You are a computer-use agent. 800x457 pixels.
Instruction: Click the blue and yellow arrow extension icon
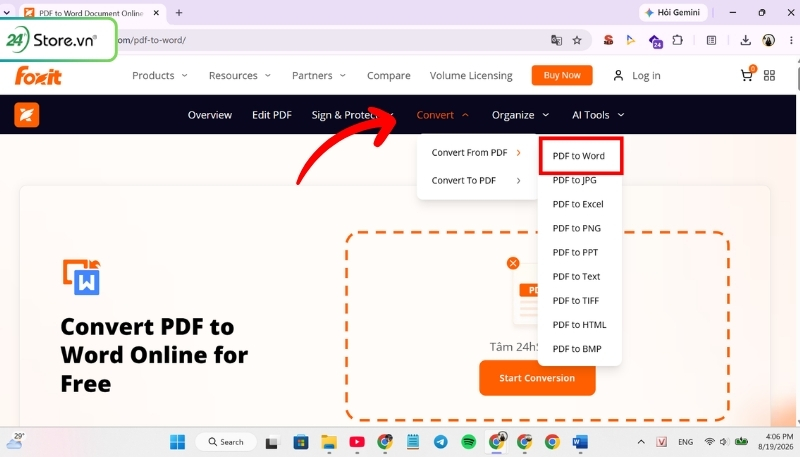[631, 40]
